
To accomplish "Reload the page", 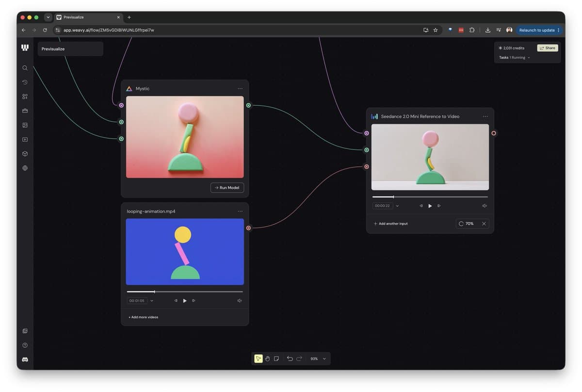I will click(x=45, y=30).
